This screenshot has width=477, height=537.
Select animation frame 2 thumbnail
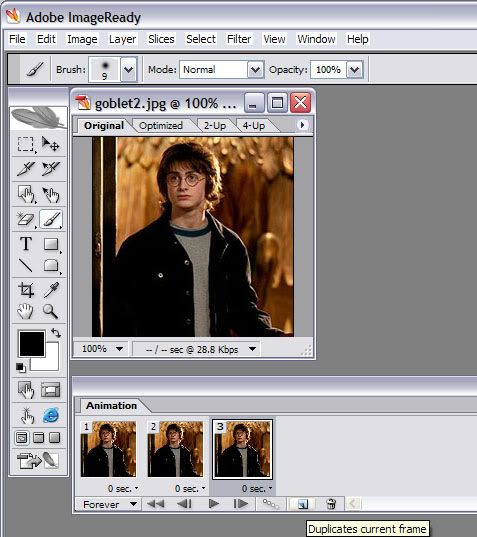click(175, 449)
